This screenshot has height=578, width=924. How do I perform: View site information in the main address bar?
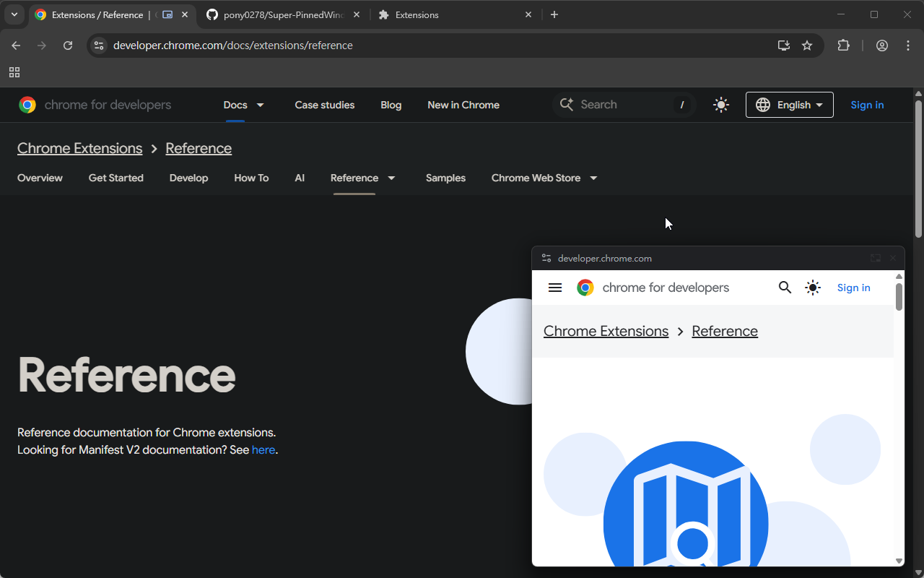tap(100, 46)
